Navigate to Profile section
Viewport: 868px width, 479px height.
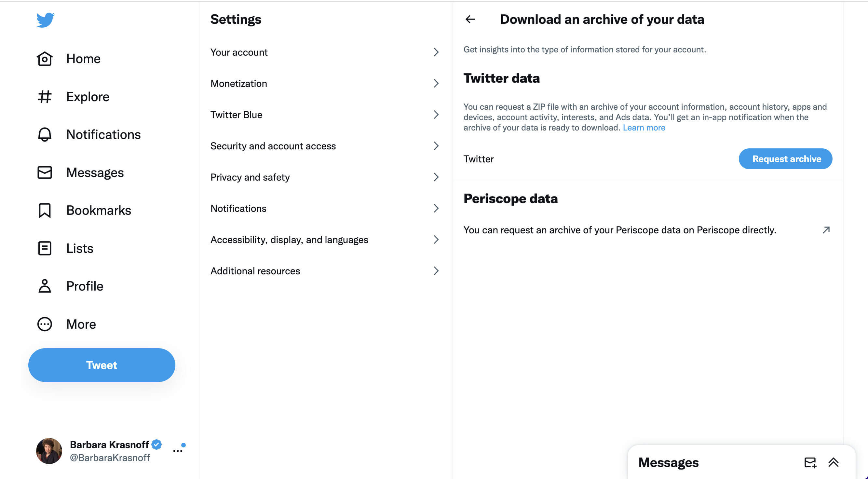coord(85,286)
